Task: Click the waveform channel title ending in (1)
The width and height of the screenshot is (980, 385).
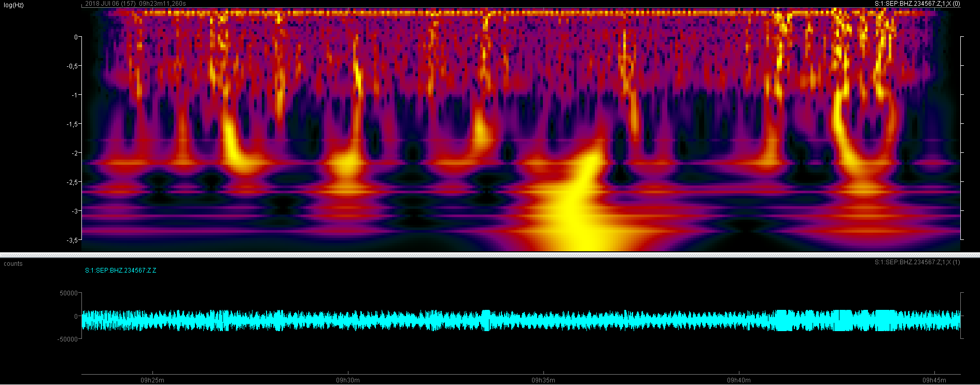Action: pyautogui.click(x=917, y=262)
